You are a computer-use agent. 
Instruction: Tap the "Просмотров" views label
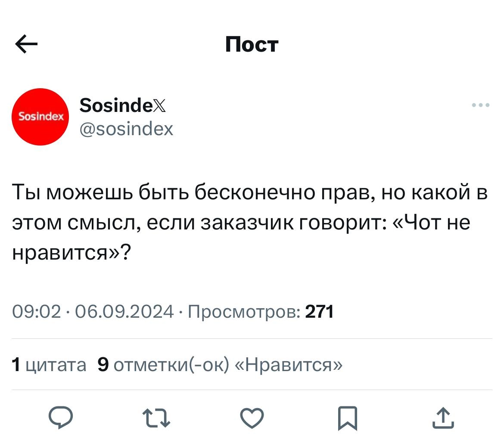[x=244, y=311]
